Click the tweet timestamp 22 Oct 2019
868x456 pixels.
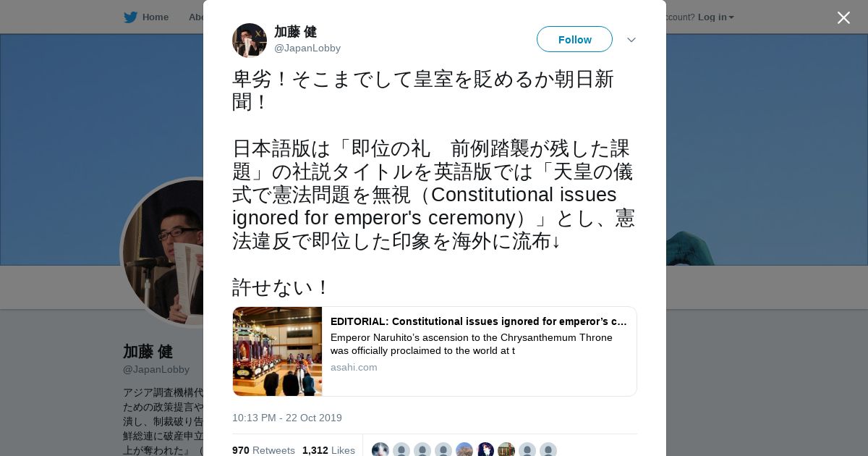(x=287, y=418)
